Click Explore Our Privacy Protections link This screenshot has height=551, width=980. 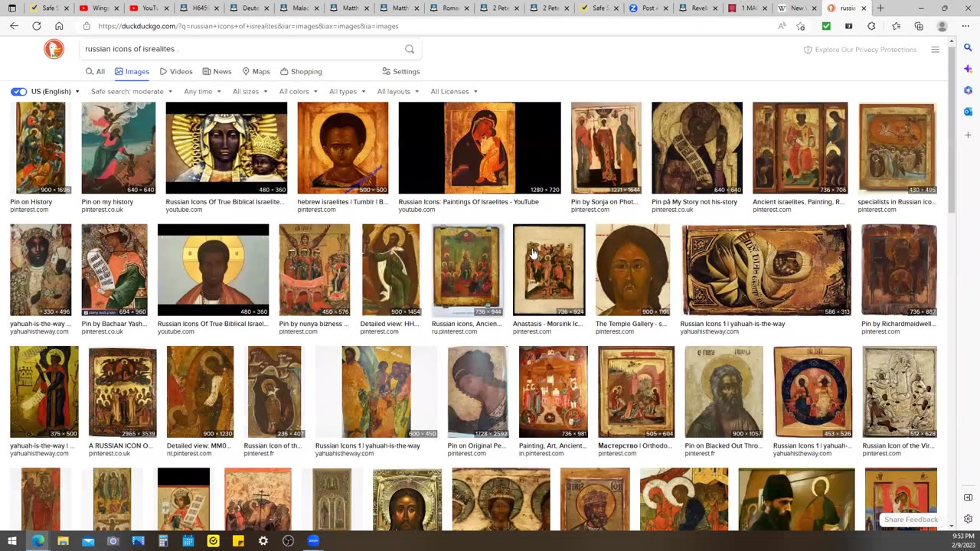tap(860, 50)
